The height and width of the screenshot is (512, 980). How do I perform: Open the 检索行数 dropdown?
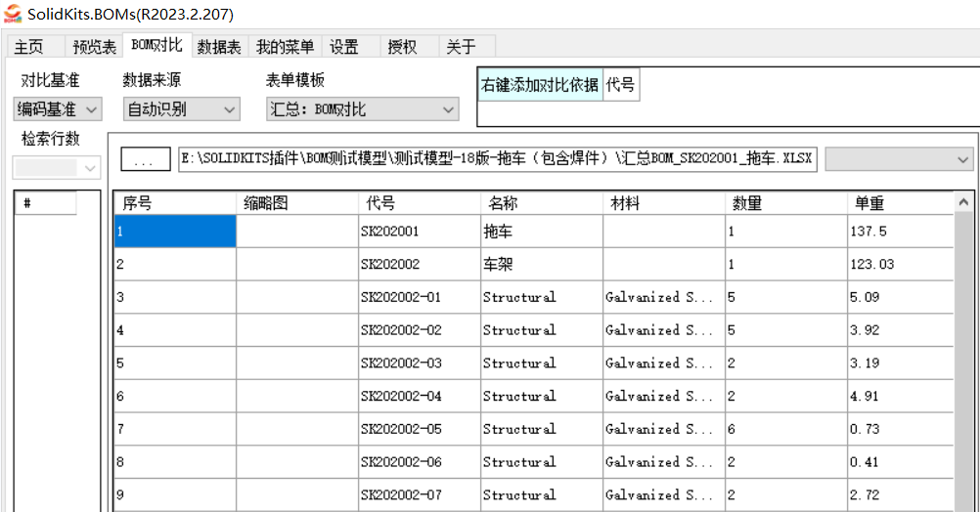pos(57,167)
